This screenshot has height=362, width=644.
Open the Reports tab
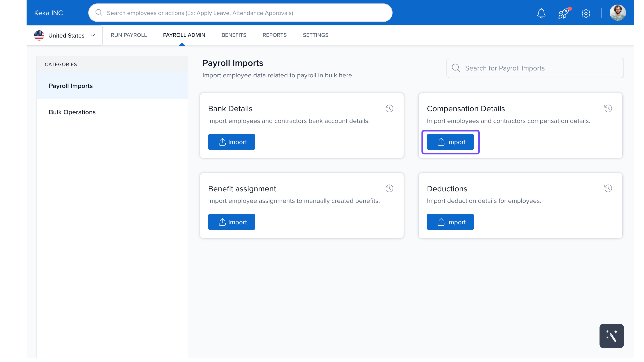(274, 35)
